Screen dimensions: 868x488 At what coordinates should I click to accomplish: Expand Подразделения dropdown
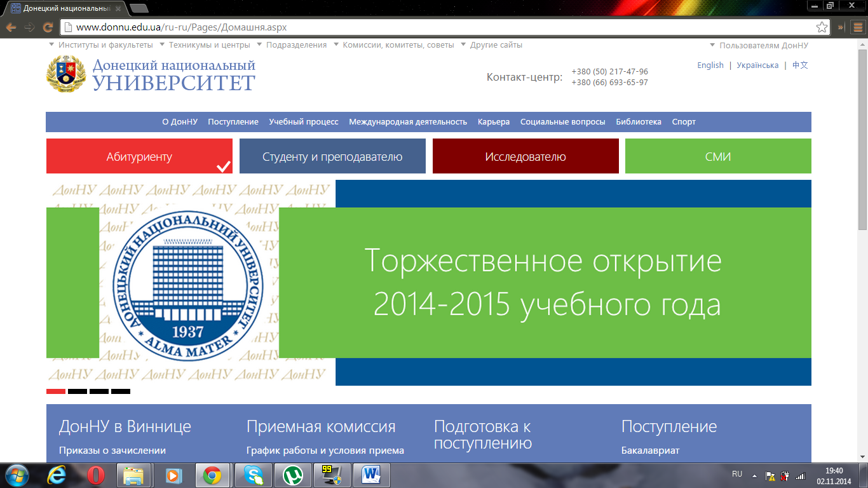point(292,45)
